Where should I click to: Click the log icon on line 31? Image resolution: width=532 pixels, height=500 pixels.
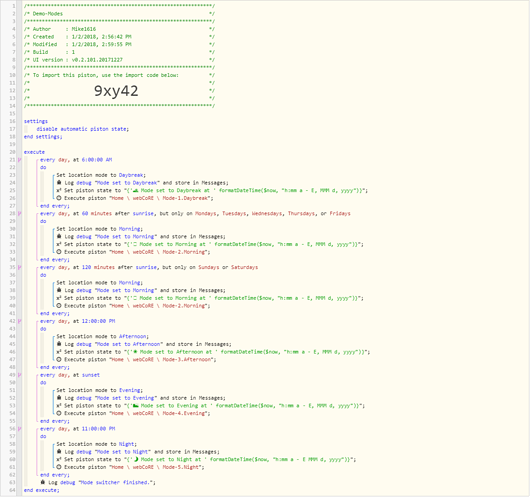[59, 237]
